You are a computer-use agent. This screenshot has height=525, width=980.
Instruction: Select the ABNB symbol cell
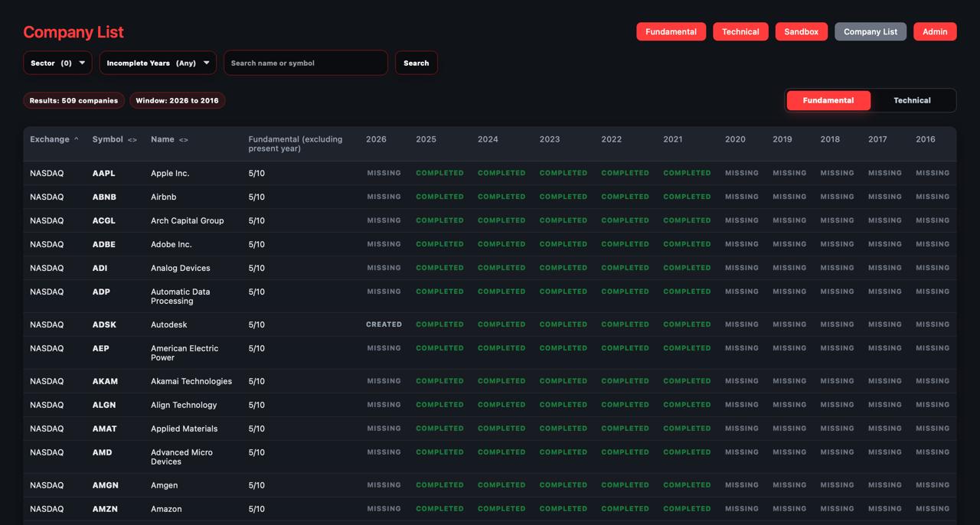click(x=104, y=197)
